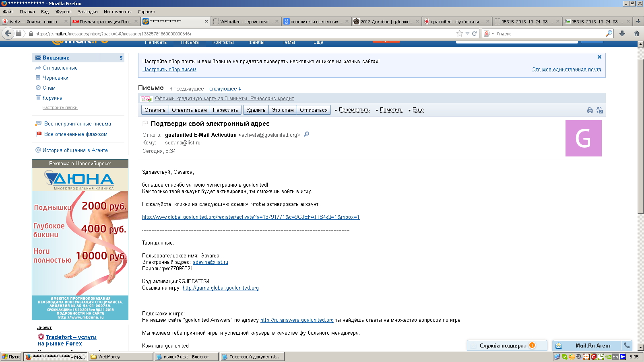Open a new tab with the plus button
The width and height of the screenshot is (644, 362).
[x=638, y=21]
